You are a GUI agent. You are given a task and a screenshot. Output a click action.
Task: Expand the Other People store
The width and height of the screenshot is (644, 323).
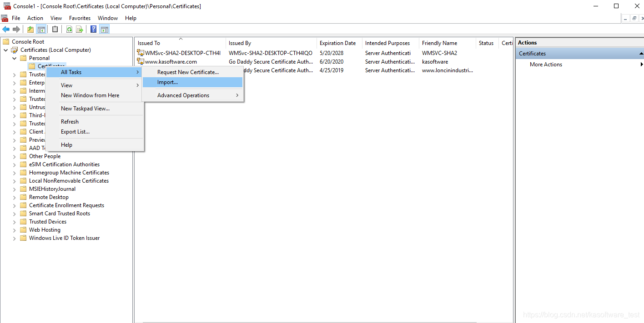(x=14, y=156)
